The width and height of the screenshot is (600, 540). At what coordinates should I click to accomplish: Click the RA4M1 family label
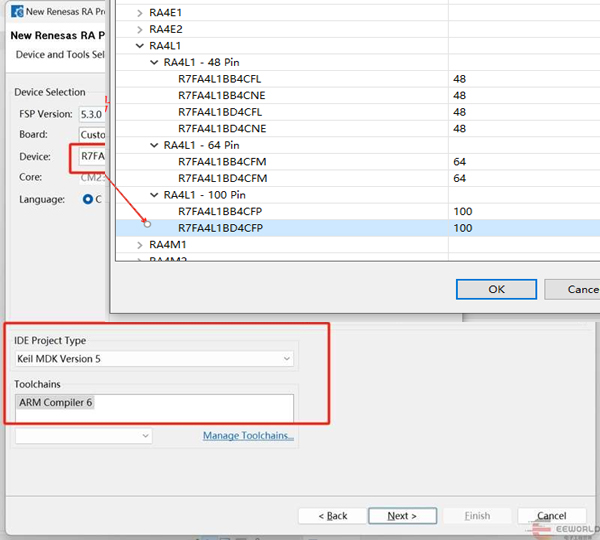tap(167, 245)
